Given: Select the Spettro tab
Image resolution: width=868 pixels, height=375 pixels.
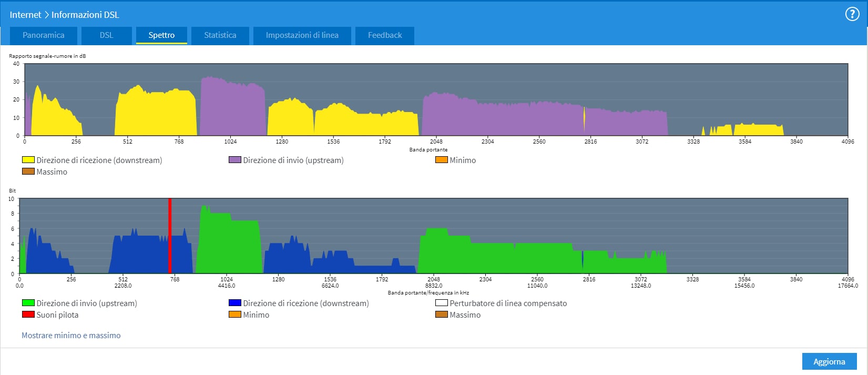Looking at the screenshot, I should 161,35.
